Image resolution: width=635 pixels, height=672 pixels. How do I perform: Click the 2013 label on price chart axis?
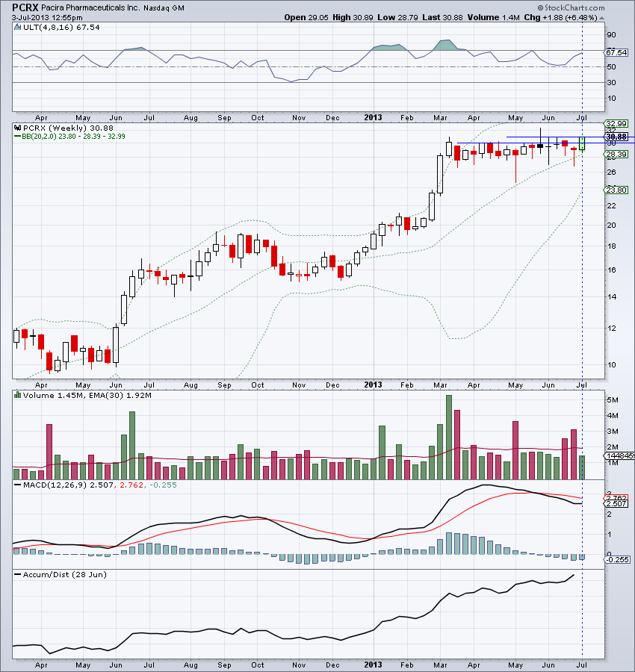[373, 385]
